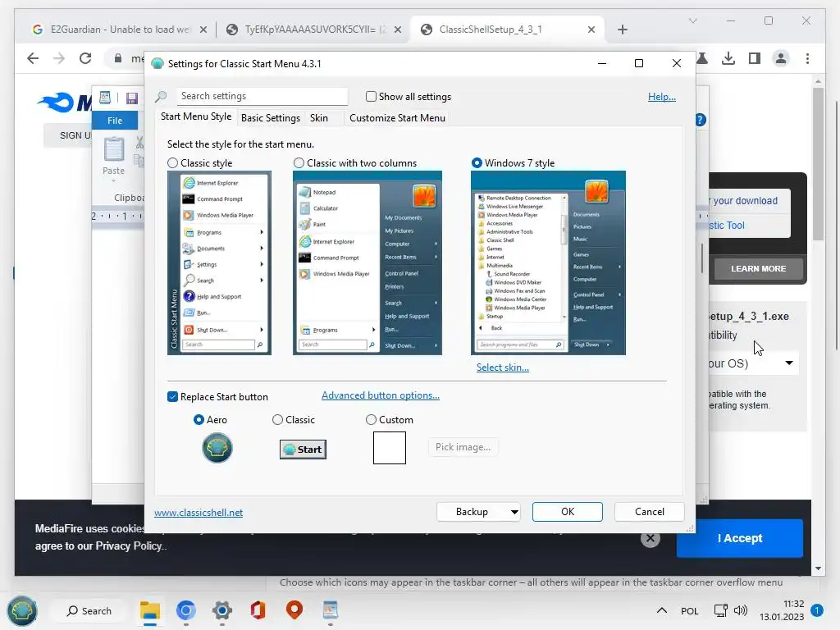The width and height of the screenshot is (840, 630).
Task: Close the E2Guardian browser tab
Action: point(203,30)
